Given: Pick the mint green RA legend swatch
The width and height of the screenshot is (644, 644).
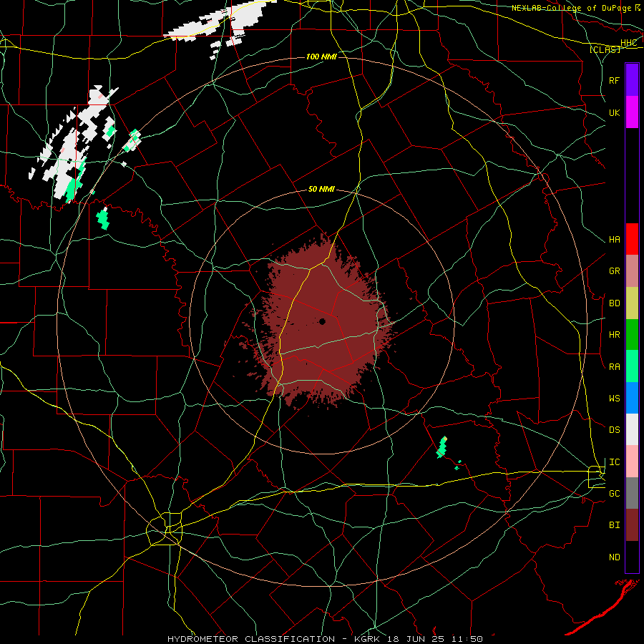Looking at the screenshot, I should pyautogui.click(x=632, y=366).
